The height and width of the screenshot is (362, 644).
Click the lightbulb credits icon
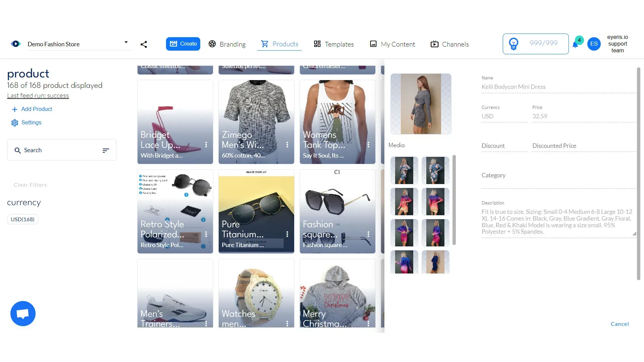point(514,44)
